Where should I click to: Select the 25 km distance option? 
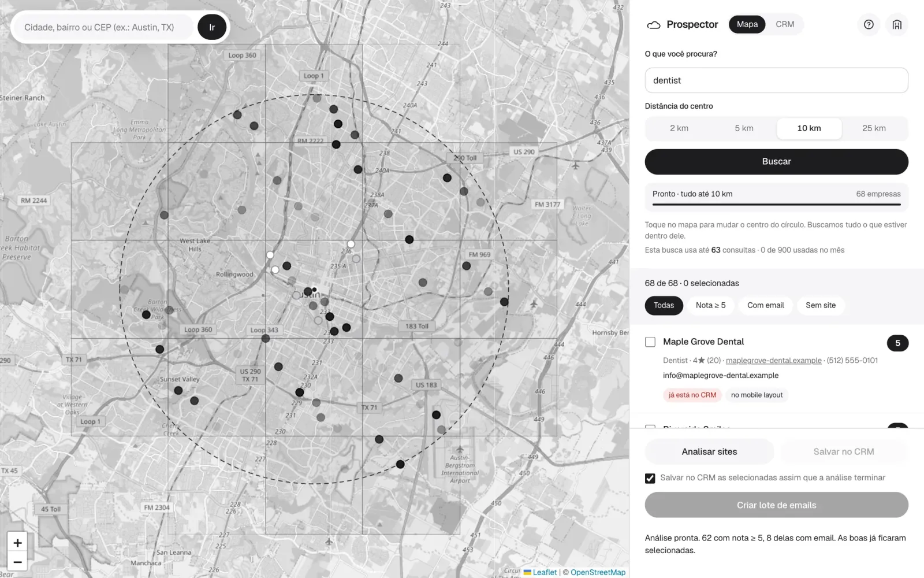click(874, 128)
